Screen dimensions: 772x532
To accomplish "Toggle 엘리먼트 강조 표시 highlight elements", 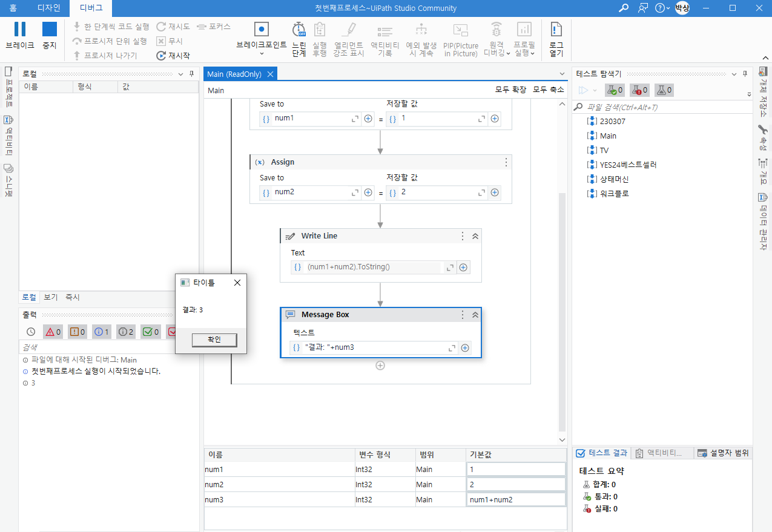I will tap(349, 39).
